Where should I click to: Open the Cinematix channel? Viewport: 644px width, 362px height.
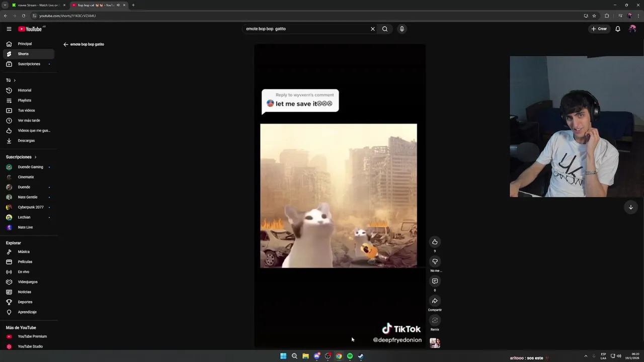(29, 177)
